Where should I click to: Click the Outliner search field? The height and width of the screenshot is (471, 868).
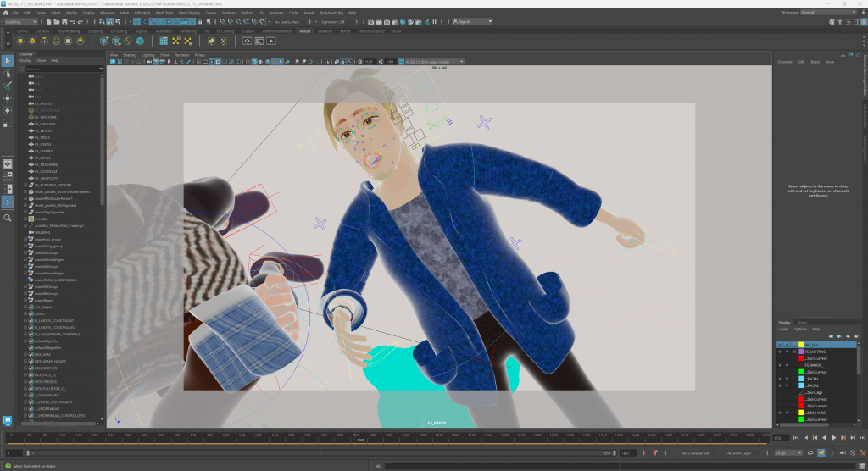(x=61, y=69)
